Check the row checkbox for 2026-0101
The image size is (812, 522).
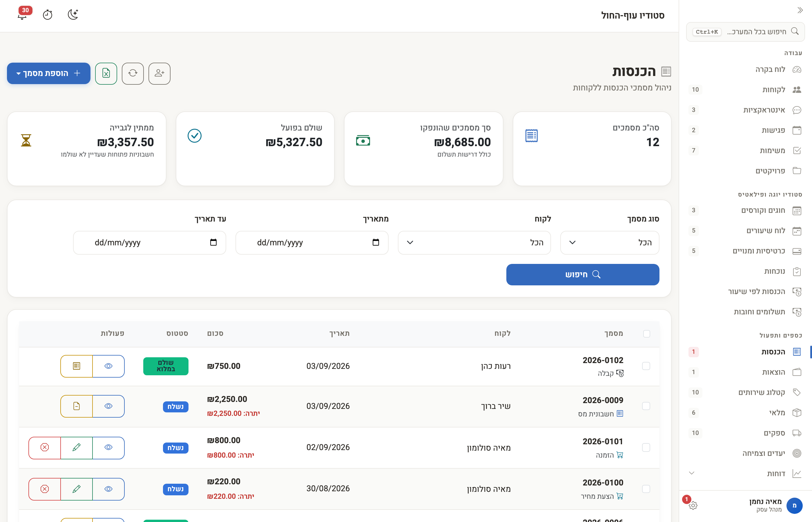[x=646, y=447]
